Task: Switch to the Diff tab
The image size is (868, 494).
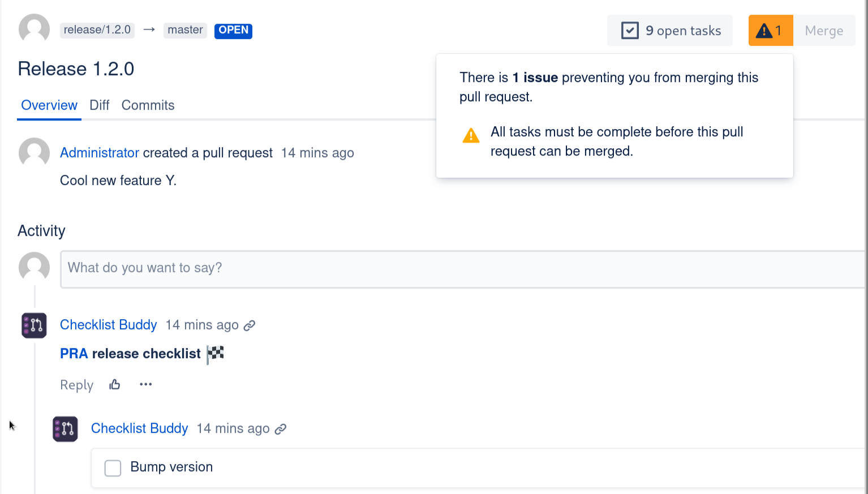Action: [99, 105]
